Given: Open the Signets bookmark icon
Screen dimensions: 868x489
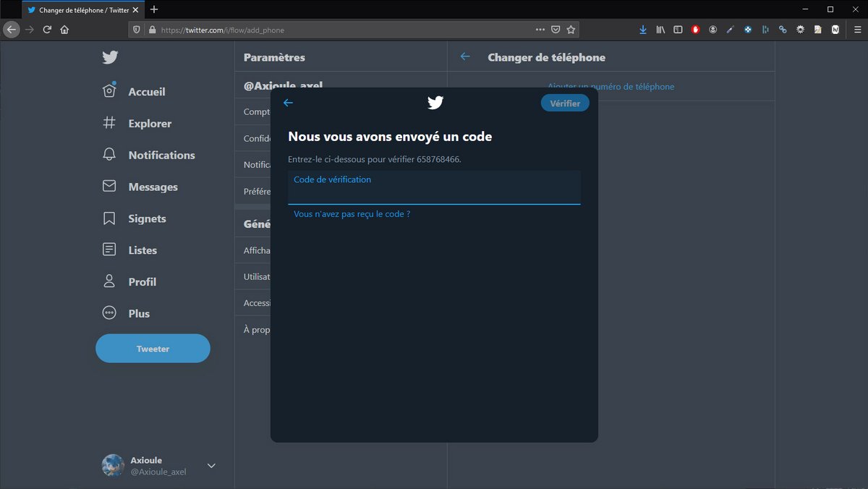Looking at the screenshot, I should point(109,218).
